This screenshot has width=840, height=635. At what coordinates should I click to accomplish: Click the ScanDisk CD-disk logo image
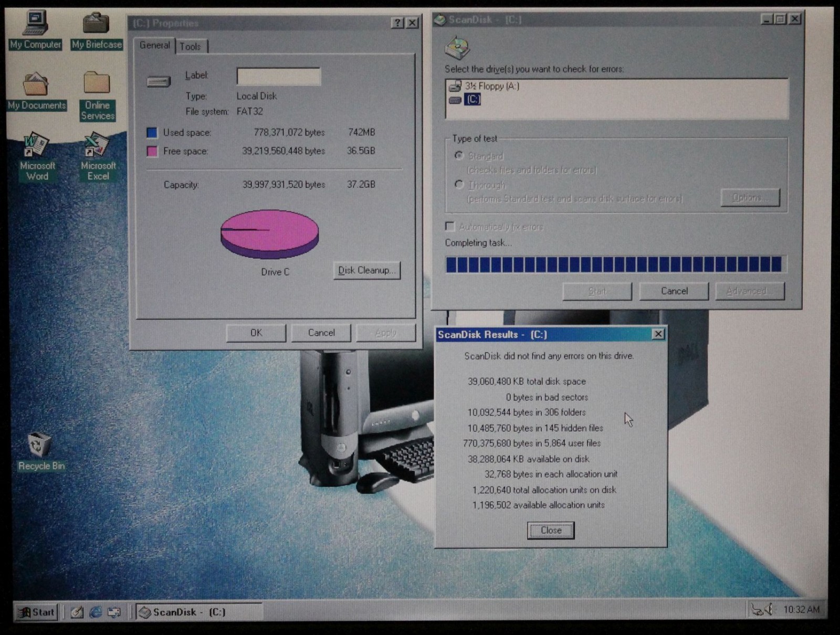(457, 48)
